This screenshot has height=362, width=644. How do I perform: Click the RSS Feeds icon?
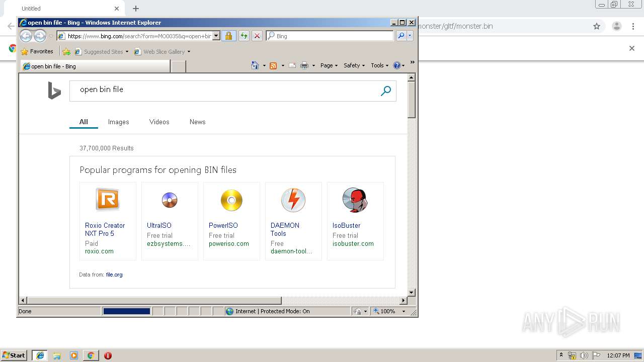(273, 65)
